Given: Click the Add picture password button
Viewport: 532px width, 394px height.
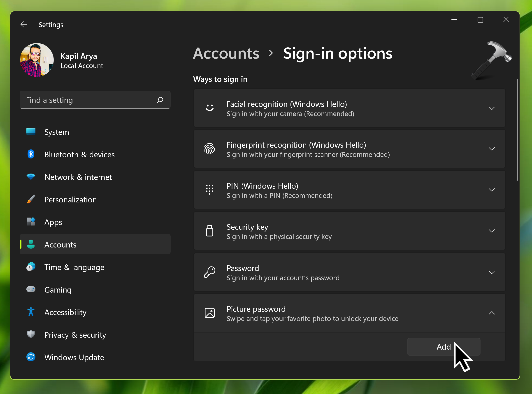Looking at the screenshot, I should coord(443,347).
